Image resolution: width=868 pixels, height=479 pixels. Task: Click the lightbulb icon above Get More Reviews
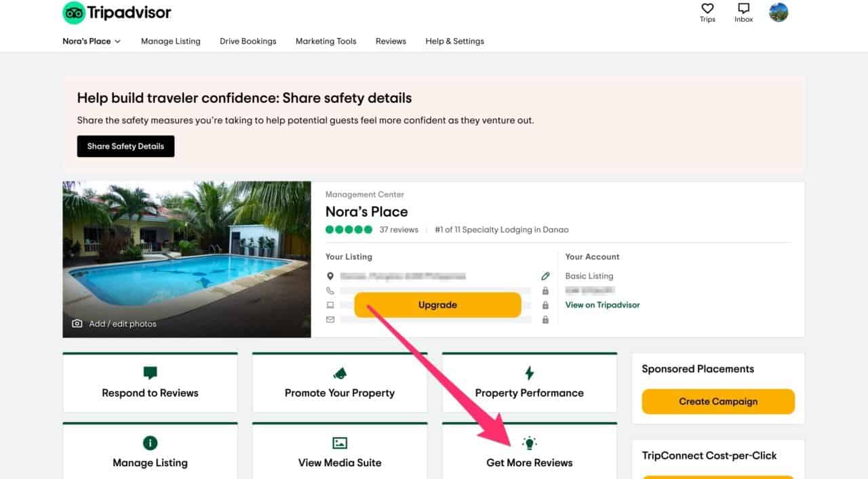(x=530, y=443)
